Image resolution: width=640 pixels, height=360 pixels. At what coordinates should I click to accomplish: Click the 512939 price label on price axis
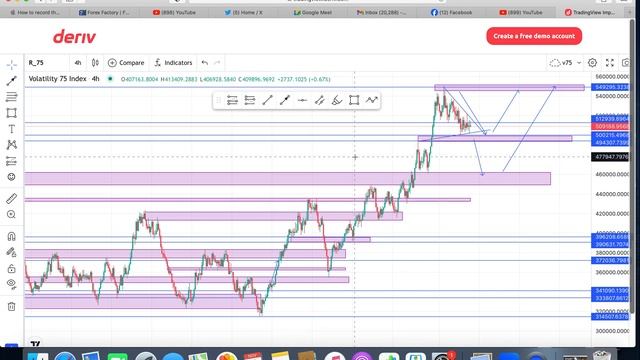point(610,119)
